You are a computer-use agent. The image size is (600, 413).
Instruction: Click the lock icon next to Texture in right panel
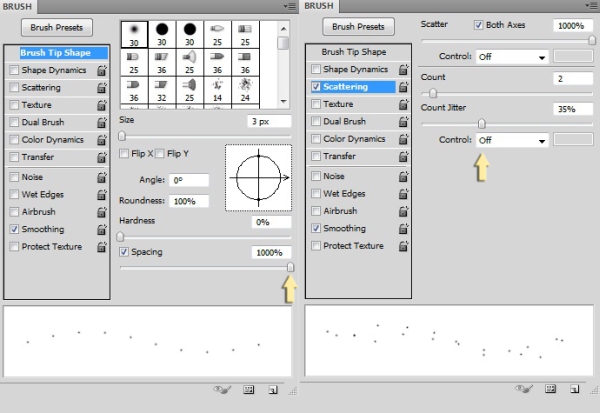(402, 105)
